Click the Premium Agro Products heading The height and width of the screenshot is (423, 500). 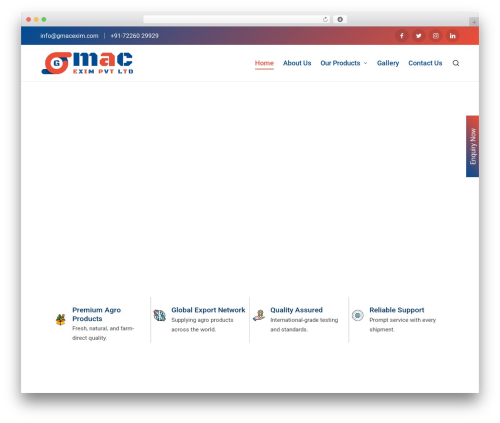[x=97, y=314]
